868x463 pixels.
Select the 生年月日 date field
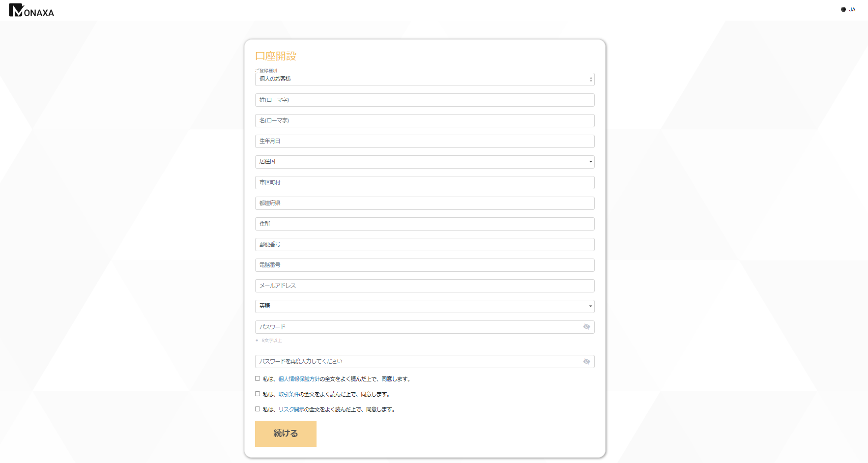click(424, 141)
